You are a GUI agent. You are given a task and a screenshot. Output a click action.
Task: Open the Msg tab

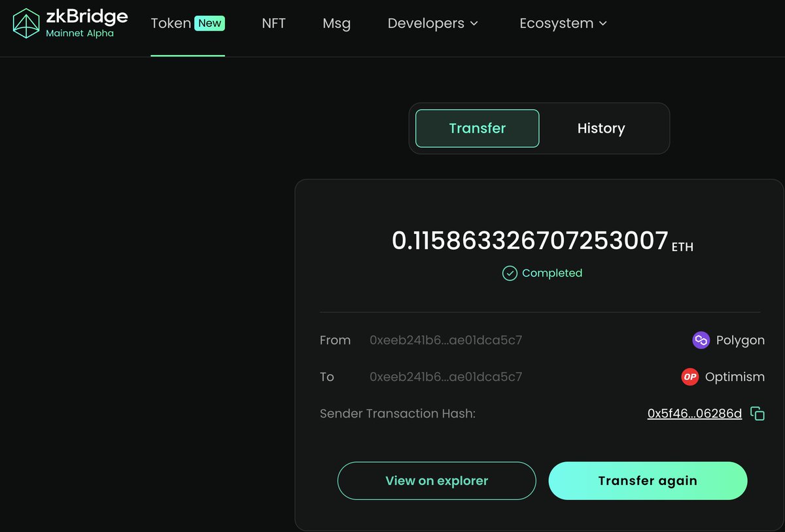tap(337, 24)
